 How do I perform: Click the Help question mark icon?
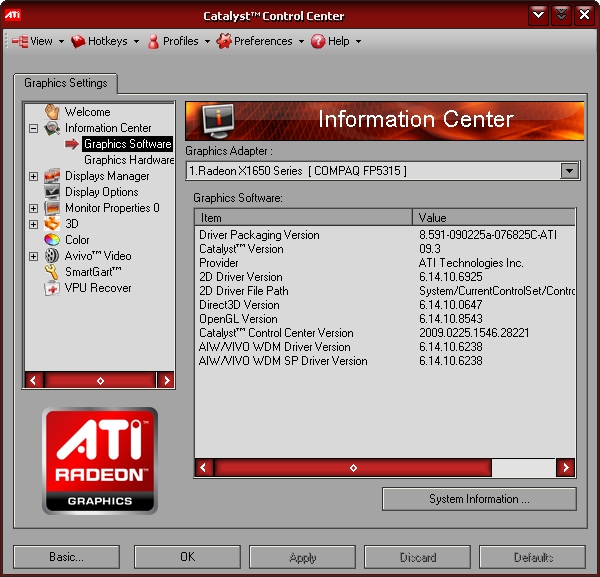point(318,41)
